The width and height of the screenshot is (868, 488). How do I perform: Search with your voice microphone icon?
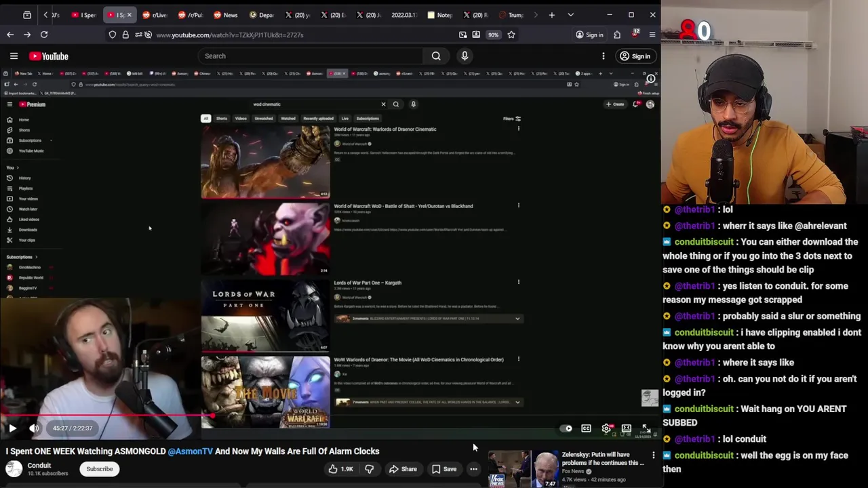pos(465,56)
